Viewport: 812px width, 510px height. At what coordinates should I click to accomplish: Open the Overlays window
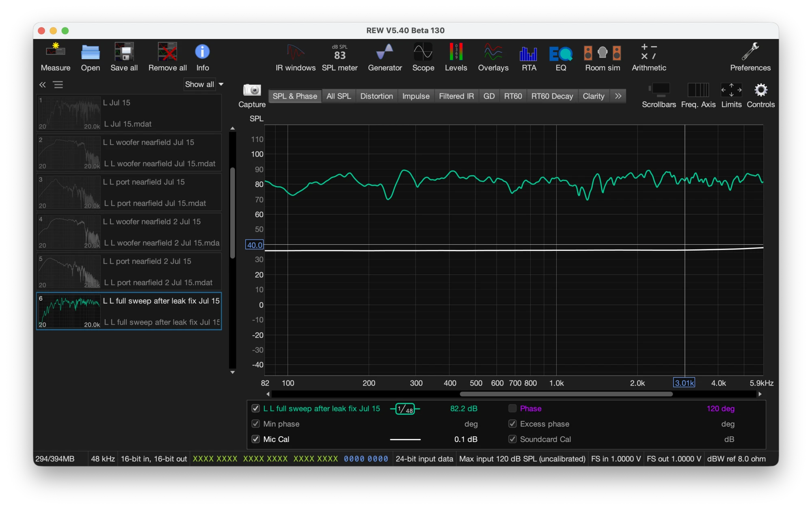click(x=493, y=57)
